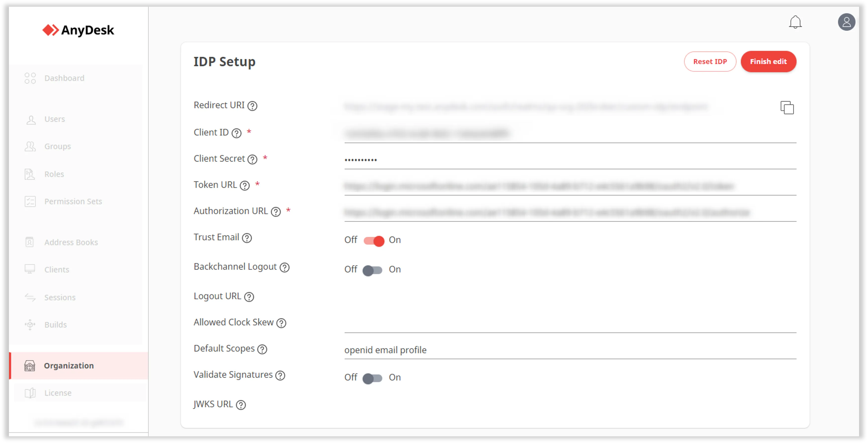Open the notifications bell
The image size is (868, 443).
[x=795, y=22]
